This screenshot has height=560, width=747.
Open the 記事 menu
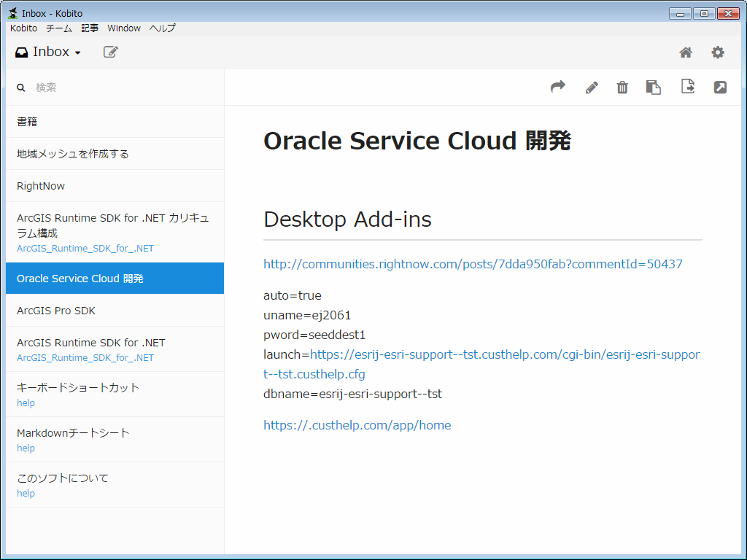(x=90, y=28)
